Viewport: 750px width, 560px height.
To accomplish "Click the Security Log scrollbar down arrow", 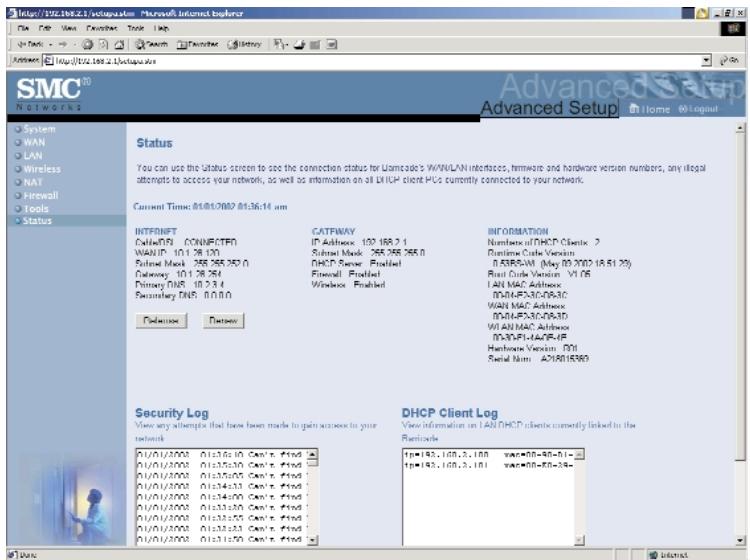I will point(312,540).
